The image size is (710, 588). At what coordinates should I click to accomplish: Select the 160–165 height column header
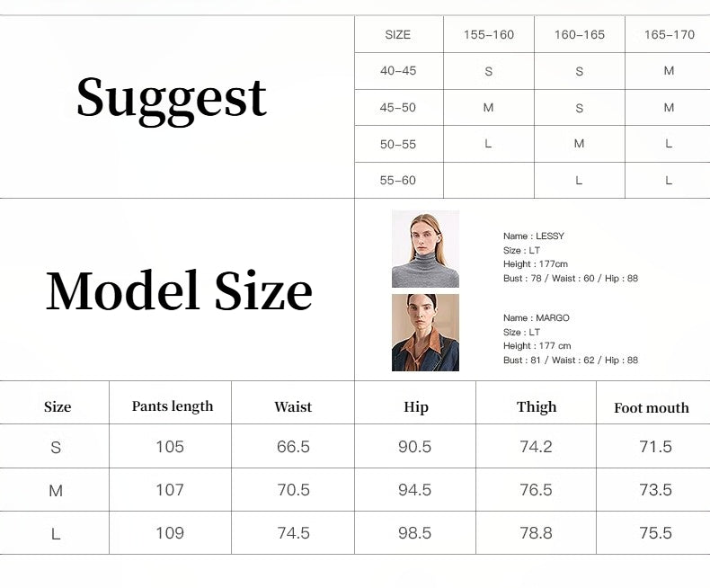(580, 35)
